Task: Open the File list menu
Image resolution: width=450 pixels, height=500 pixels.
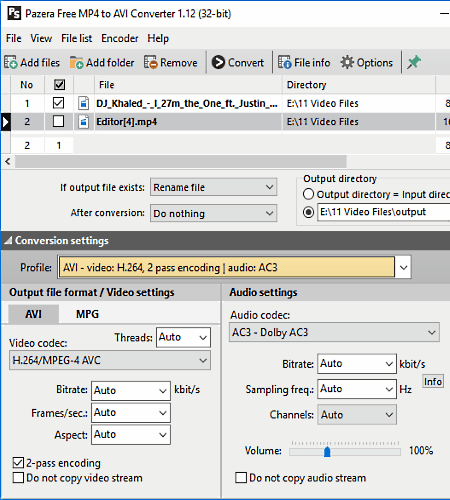Action: [x=76, y=38]
